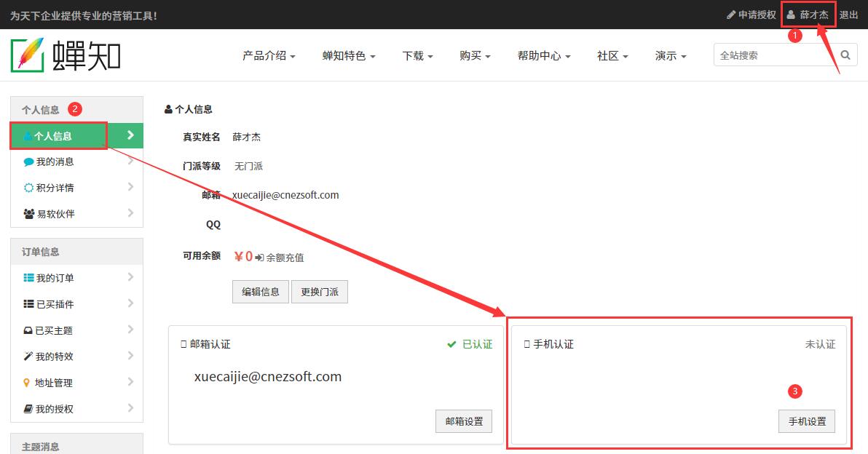
Task: Click the 邮箱设置 button
Action: (464, 421)
